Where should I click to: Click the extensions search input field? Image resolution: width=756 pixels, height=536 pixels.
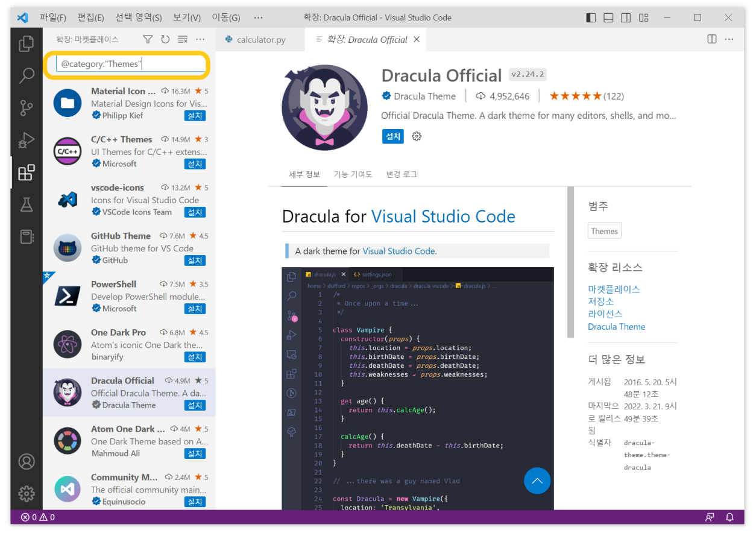click(131, 64)
